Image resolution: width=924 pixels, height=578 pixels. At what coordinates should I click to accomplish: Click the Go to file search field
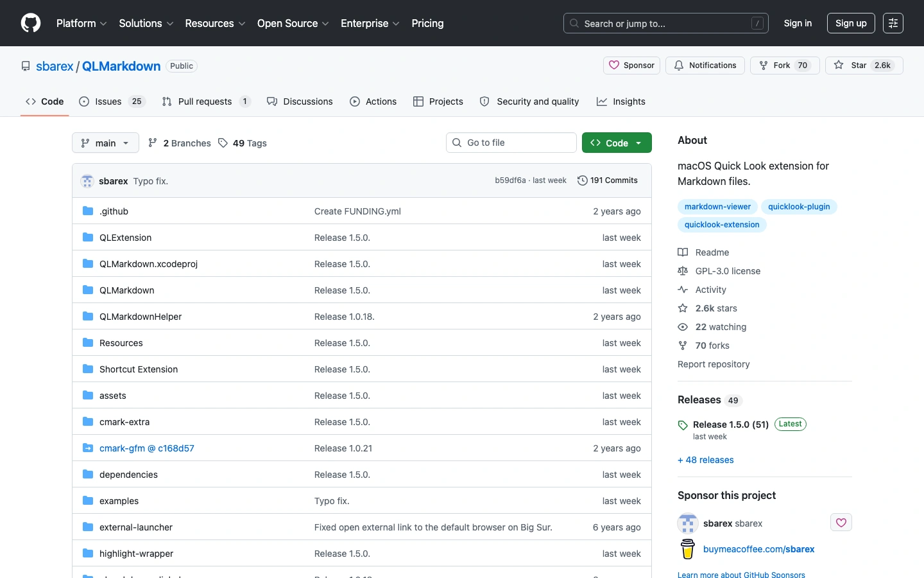click(x=511, y=143)
